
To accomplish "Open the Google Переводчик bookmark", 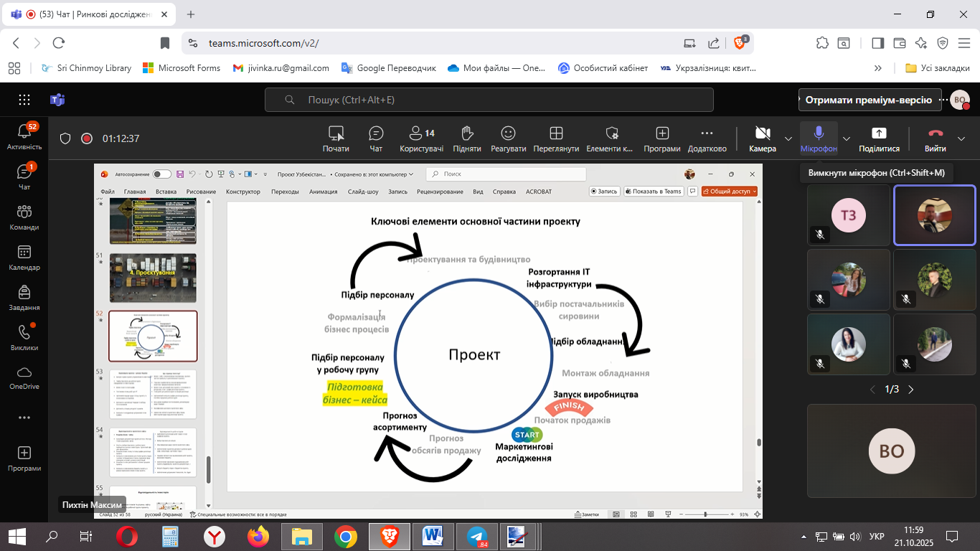I will [388, 68].
